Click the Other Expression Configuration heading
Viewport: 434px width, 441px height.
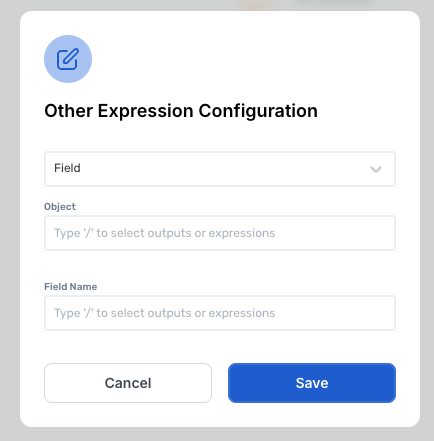[x=181, y=111]
